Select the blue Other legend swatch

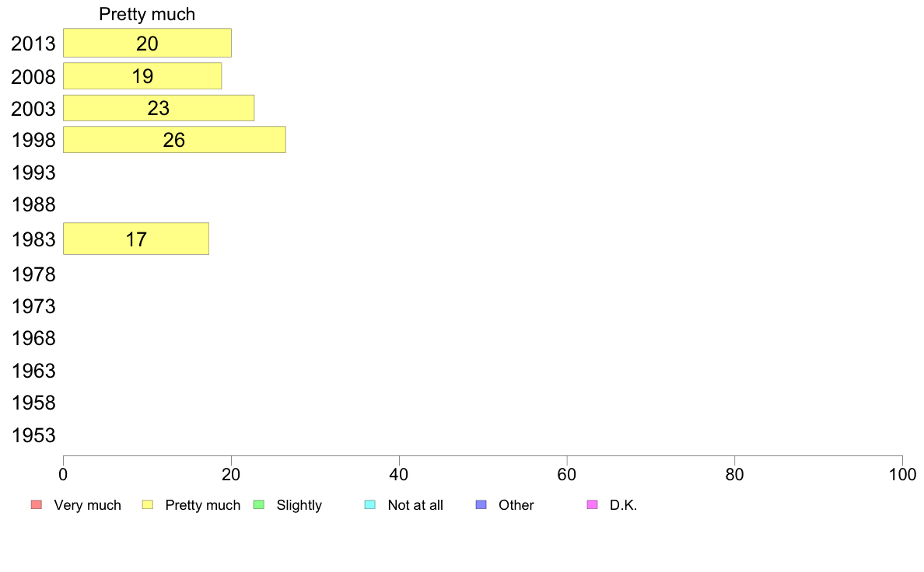tap(481, 505)
